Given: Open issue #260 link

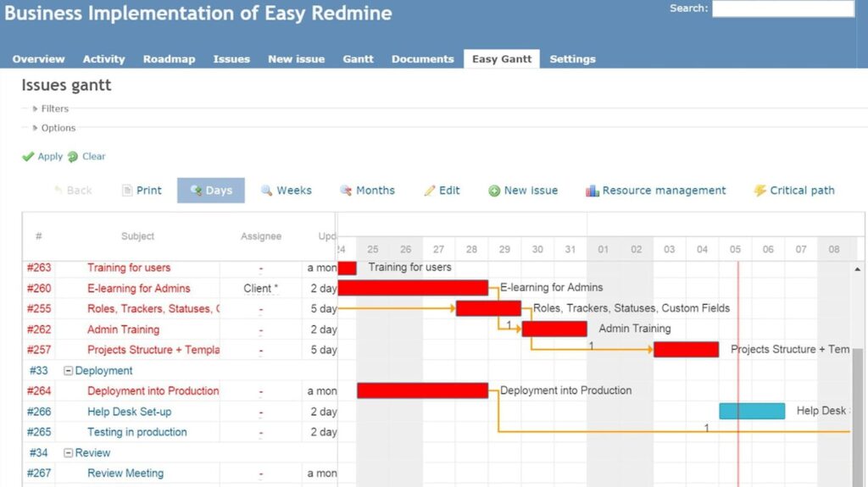Looking at the screenshot, I should (x=39, y=288).
